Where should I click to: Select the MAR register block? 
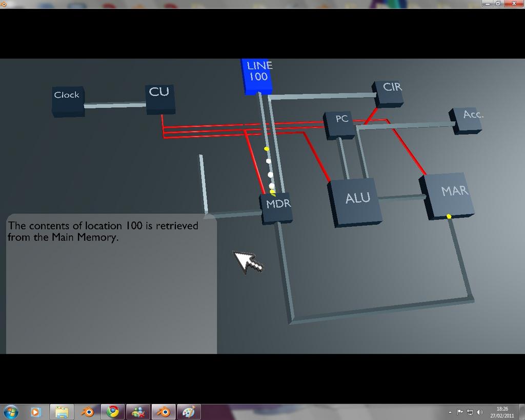click(x=447, y=195)
